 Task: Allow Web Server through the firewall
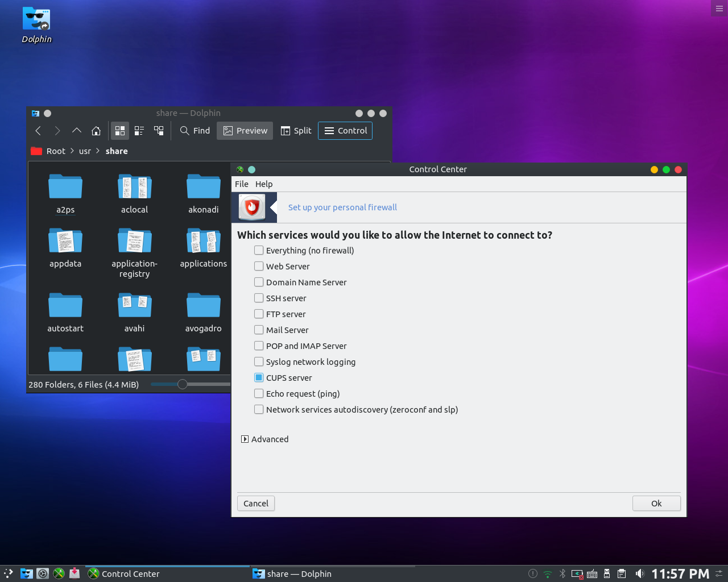tap(259, 266)
